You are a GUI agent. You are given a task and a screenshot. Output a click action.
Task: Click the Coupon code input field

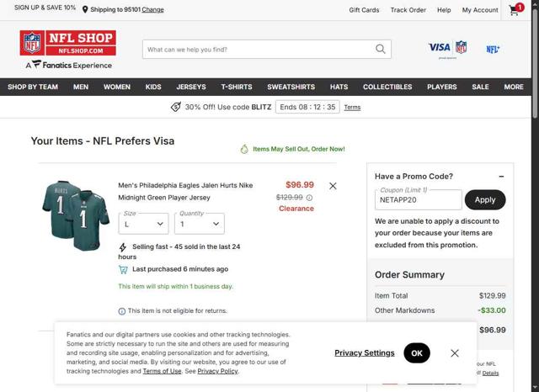418,200
